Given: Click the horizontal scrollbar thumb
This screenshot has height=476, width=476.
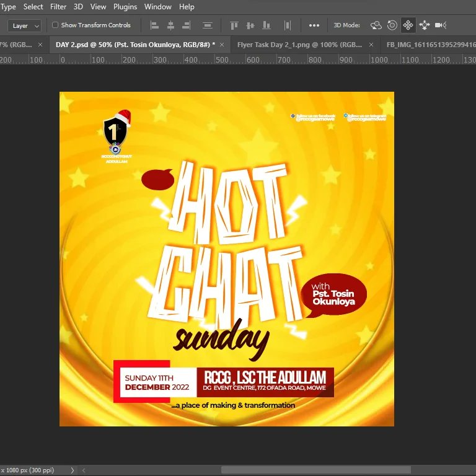Looking at the screenshot, I should point(315,470).
